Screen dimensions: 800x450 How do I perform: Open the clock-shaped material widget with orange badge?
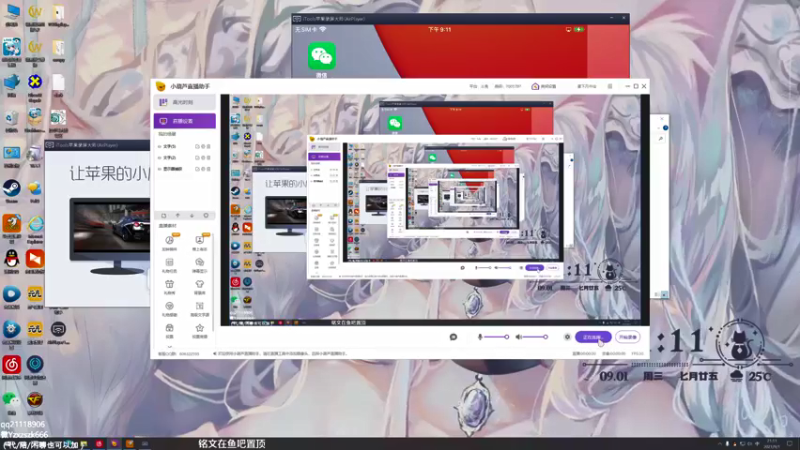[x=169, y=242]
